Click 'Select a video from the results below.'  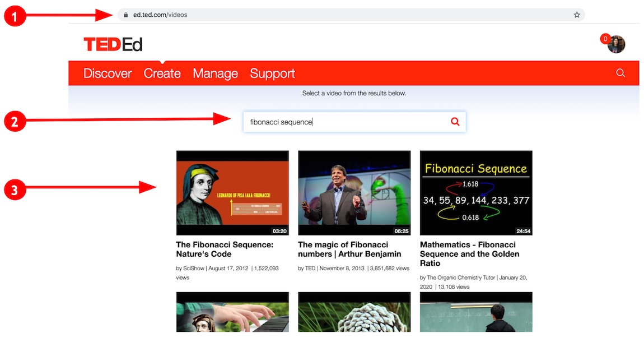pyautogui.click(x=354, y=93)
